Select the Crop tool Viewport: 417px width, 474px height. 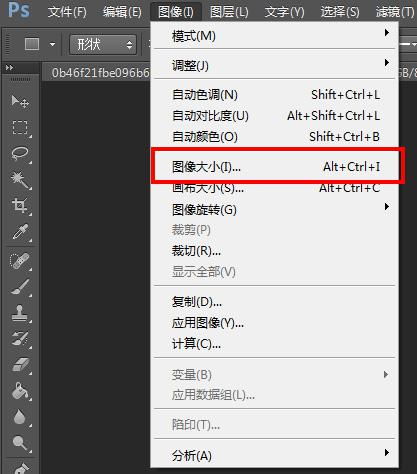pyautogui.click(x=20, y=205)
